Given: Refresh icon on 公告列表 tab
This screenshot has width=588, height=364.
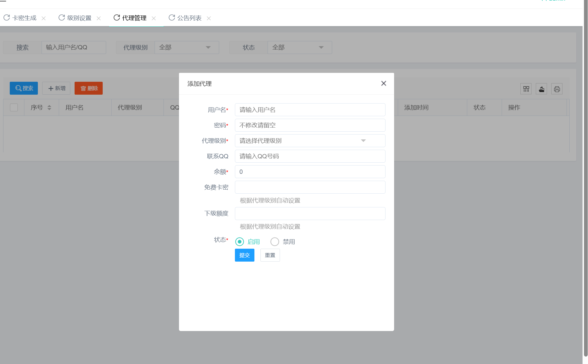Looking at the screenshot, I should [172, 18].
